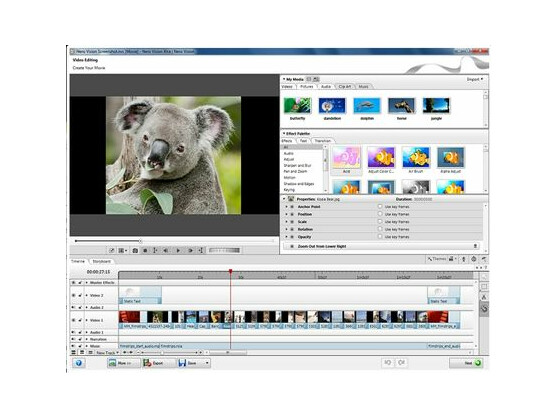557x418 pixels.
Task: Enable key frames for Scale
Action: tap(380, 222)
